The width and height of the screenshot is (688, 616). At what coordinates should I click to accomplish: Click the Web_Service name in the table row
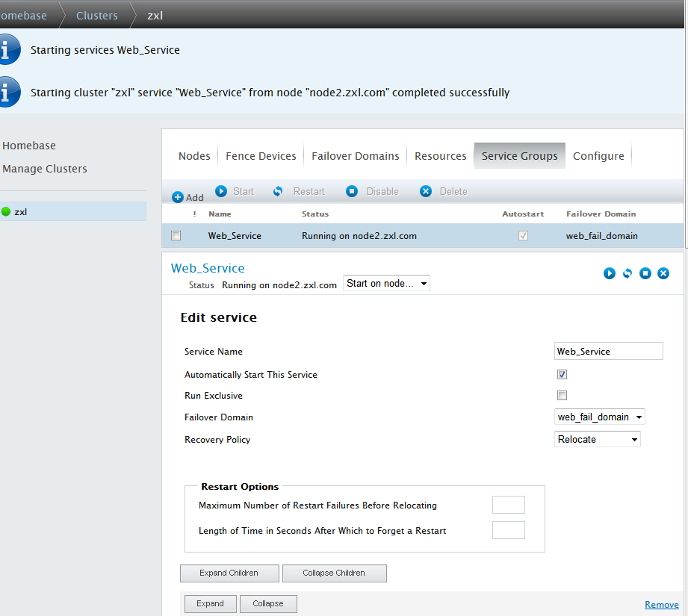(x=235, y=236)
